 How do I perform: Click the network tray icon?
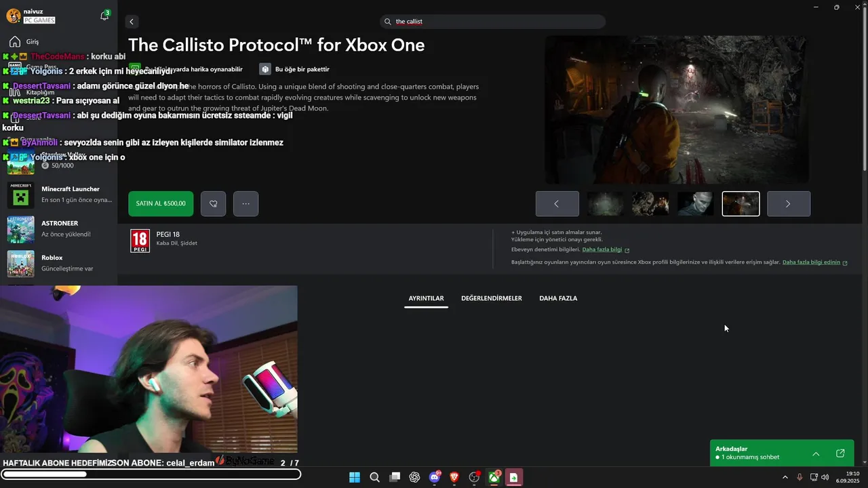coord(814,478)
